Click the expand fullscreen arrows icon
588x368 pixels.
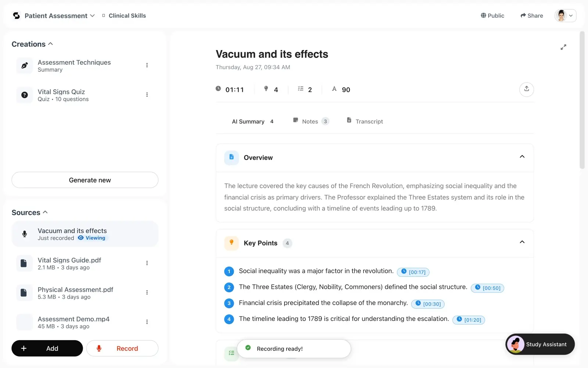(x=563, y=47)
